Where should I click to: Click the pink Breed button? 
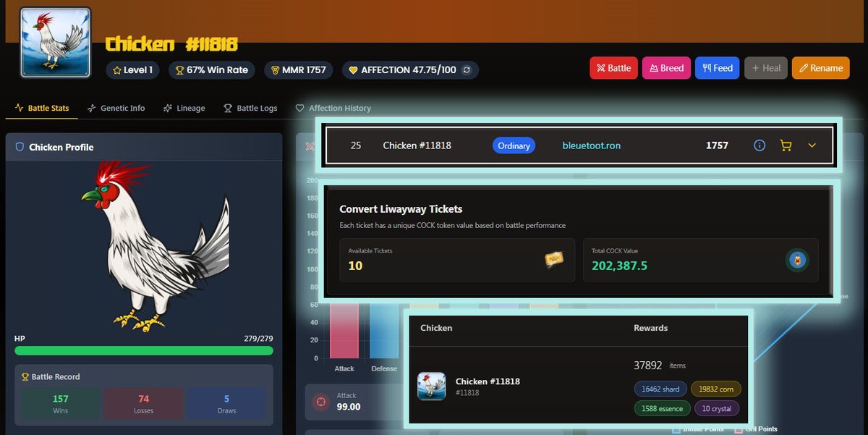click(666, 68)
